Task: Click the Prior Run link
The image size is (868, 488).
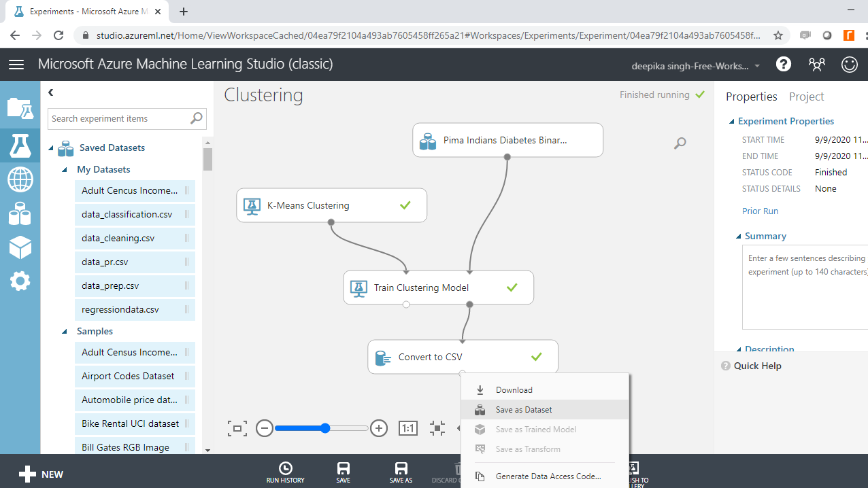Action: [x=760, y=211]
